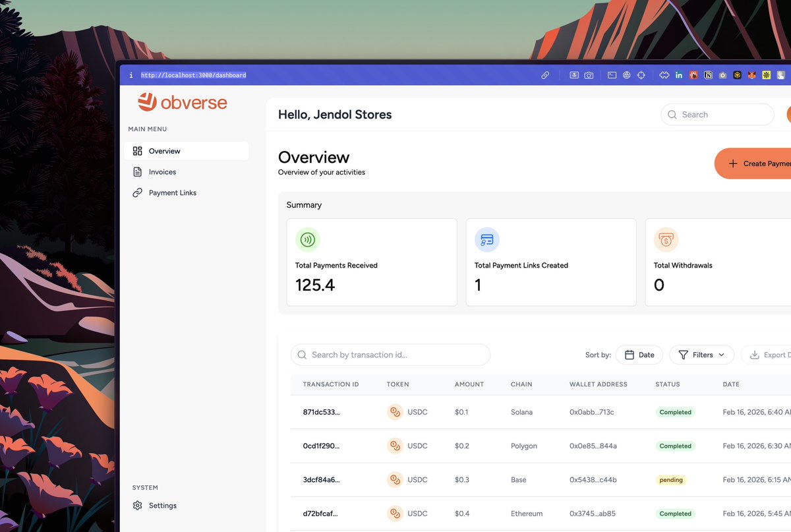
Task: Open Overview in main menu
Action: pos(187,151)
